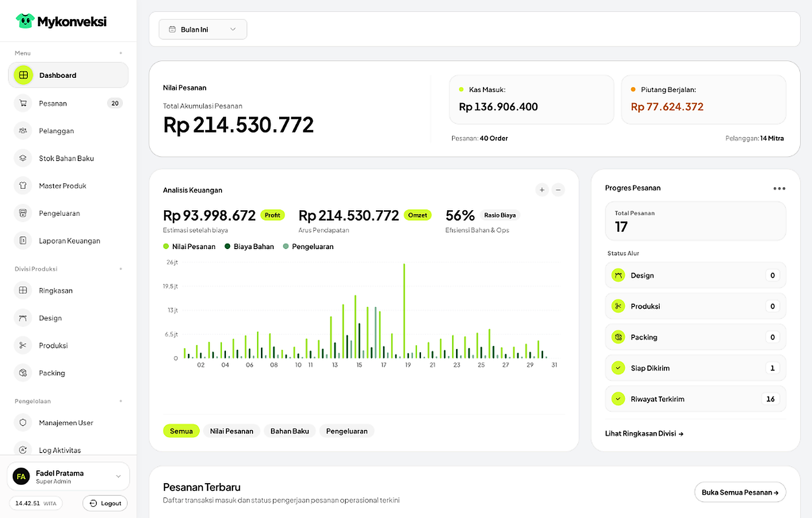
Task: Select the Pengeluaran chart filter tab
Action: tap(347, 431)
